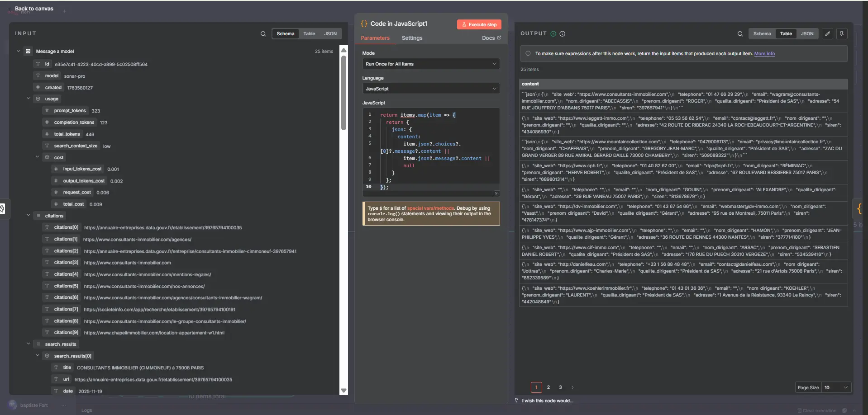Click the content column header

[x=683, y=84]
